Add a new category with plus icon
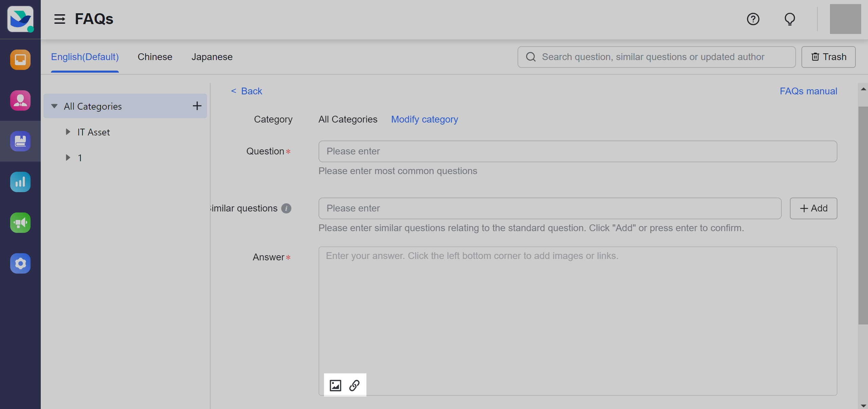Screen dimensions: 868x409 pos(197,106)
